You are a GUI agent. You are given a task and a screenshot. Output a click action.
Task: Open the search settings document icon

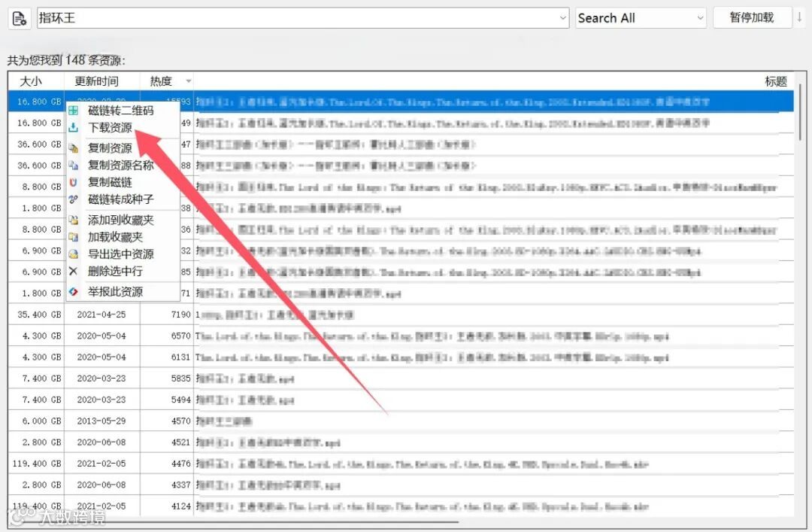pyautogui.click(x=20, y=19)
